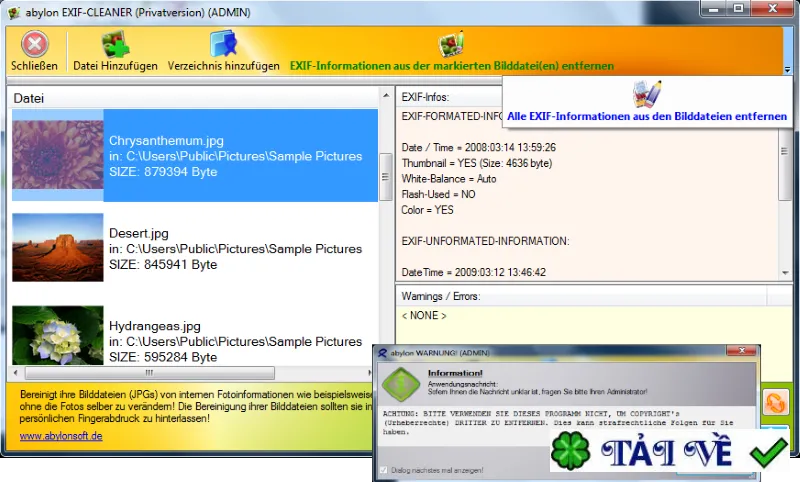Click the EXIF-Infos down scroll arrow

[785, 273]
